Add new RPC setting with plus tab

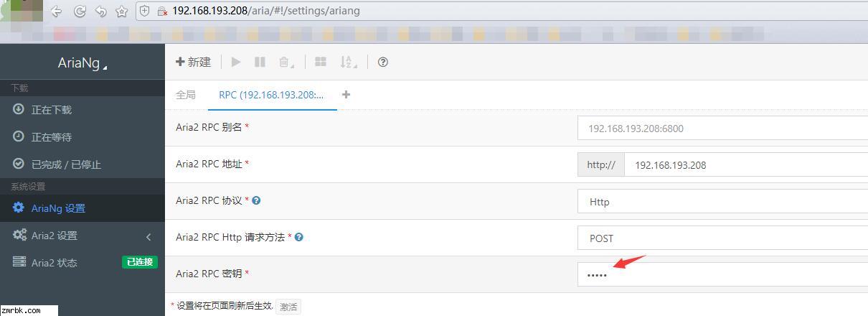coord(346,94)
